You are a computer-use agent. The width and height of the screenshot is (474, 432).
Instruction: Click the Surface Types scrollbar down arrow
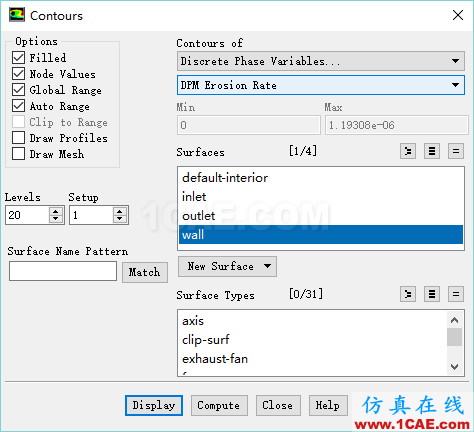[454, 367]
